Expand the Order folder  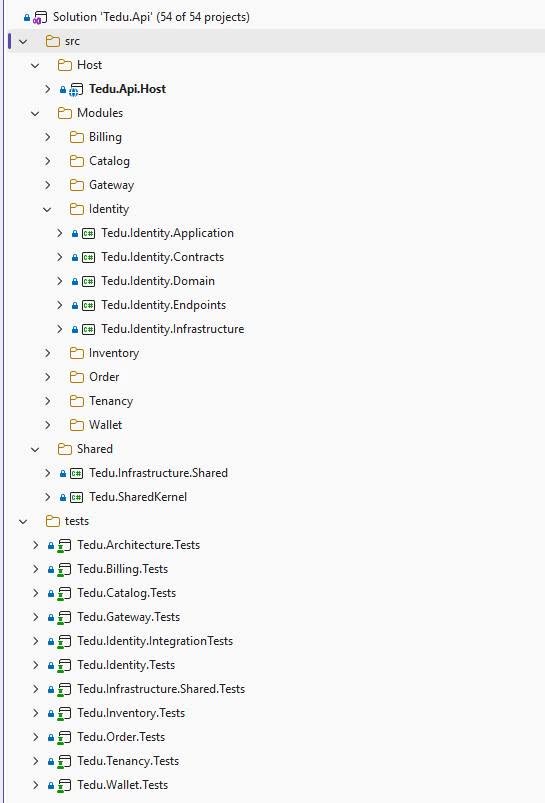click(x=47, y=377)
